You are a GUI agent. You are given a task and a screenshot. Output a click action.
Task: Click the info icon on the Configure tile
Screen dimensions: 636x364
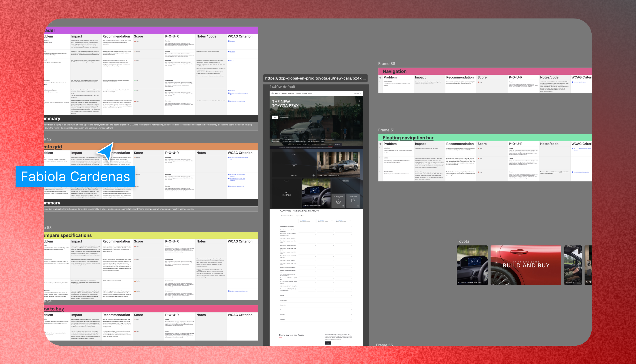[x=314, y=176]
